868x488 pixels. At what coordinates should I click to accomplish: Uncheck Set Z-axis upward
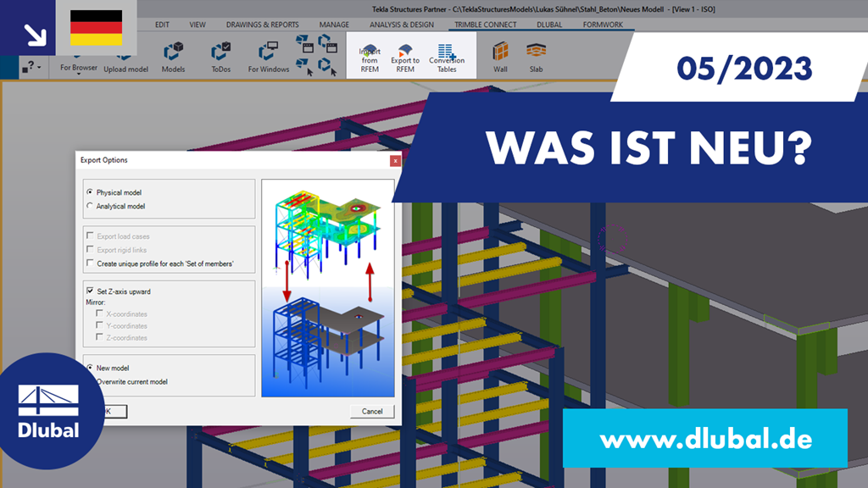[88, 291]
